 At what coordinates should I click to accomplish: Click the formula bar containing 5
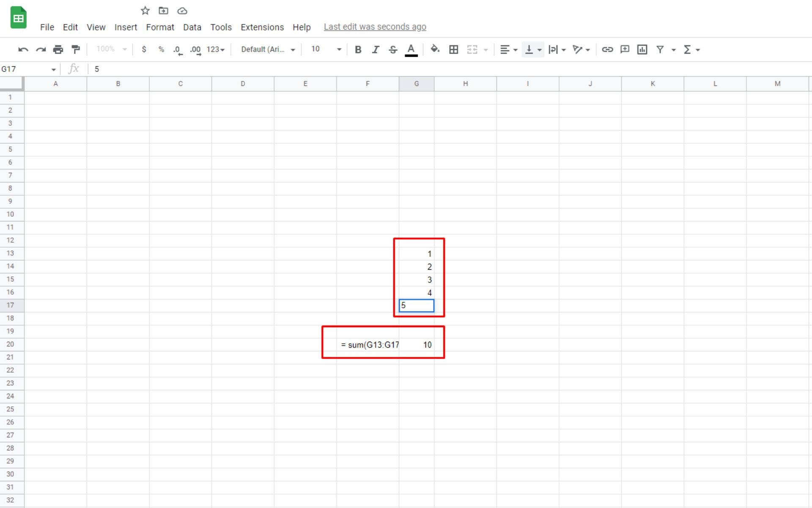450,69
